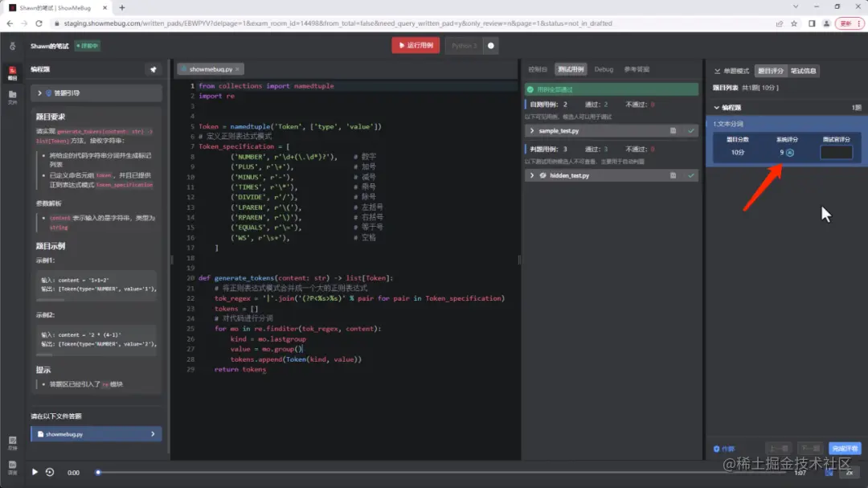Expand the answer guide section
This screenshot has height=488, width=868.
click(x=96, y=93)
